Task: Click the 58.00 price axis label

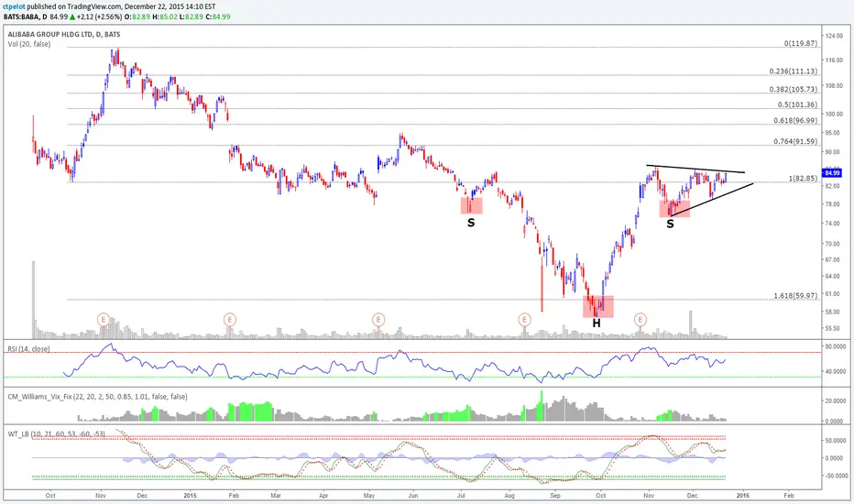Action: click(x=833, y=312)
